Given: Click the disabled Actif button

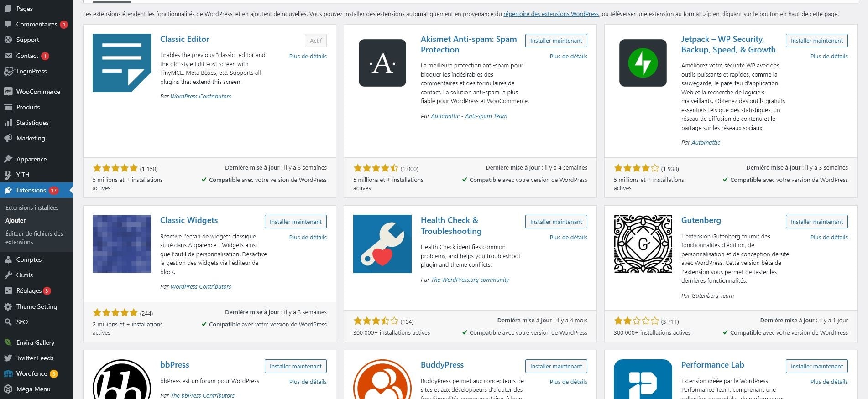Looking at the screenshot, I should [316, 41].
